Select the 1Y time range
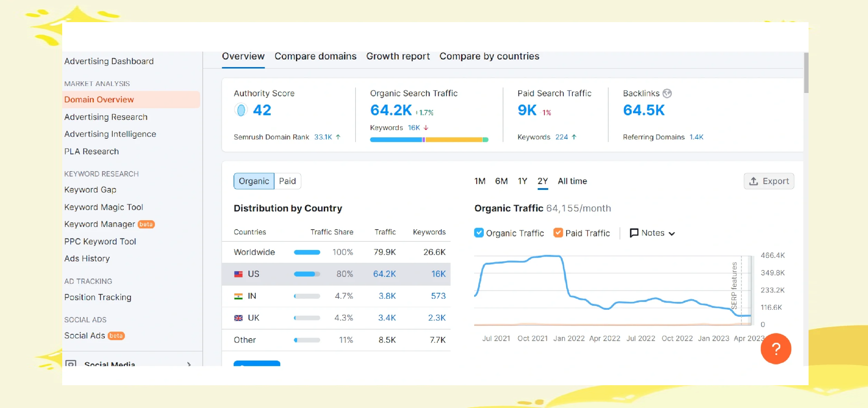 pyautogui.click(x=522, y=181)
